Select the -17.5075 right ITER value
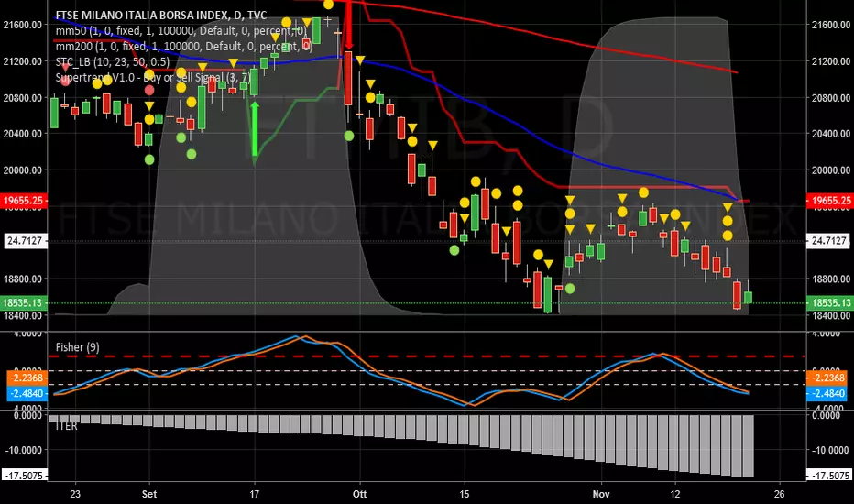This screenshot has width=854, height=504. coord(829,476)
